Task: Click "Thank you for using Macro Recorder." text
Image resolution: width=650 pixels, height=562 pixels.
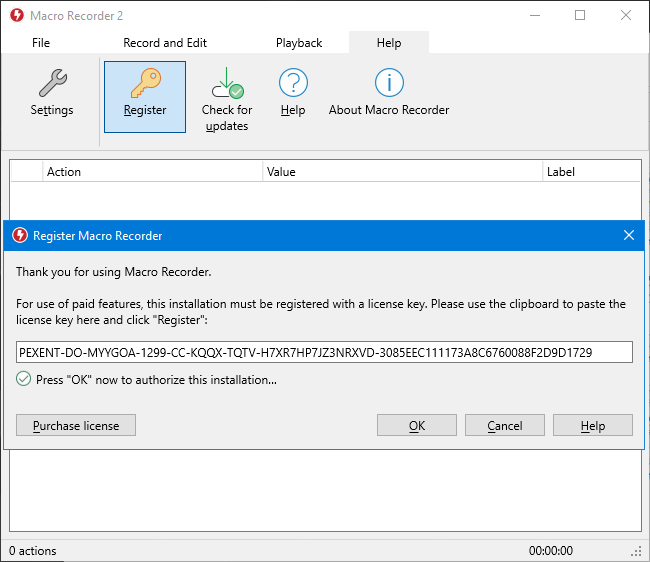Action: (x=114, y=272)
